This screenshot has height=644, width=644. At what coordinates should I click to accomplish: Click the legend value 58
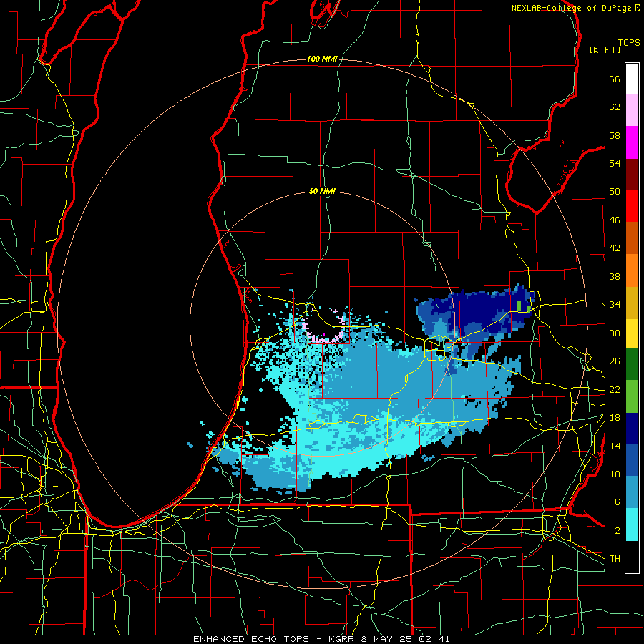(615, 135)
